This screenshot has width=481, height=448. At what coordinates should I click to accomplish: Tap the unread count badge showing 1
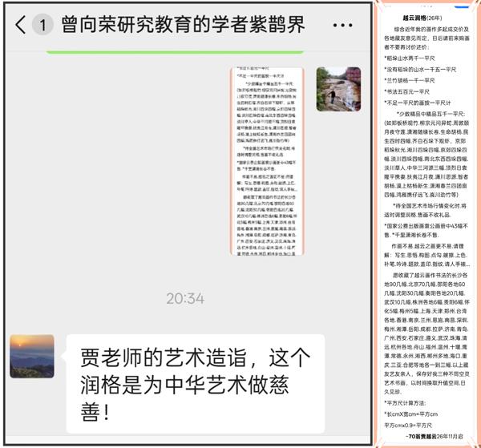pyautogui.click(x=42, y=25)
